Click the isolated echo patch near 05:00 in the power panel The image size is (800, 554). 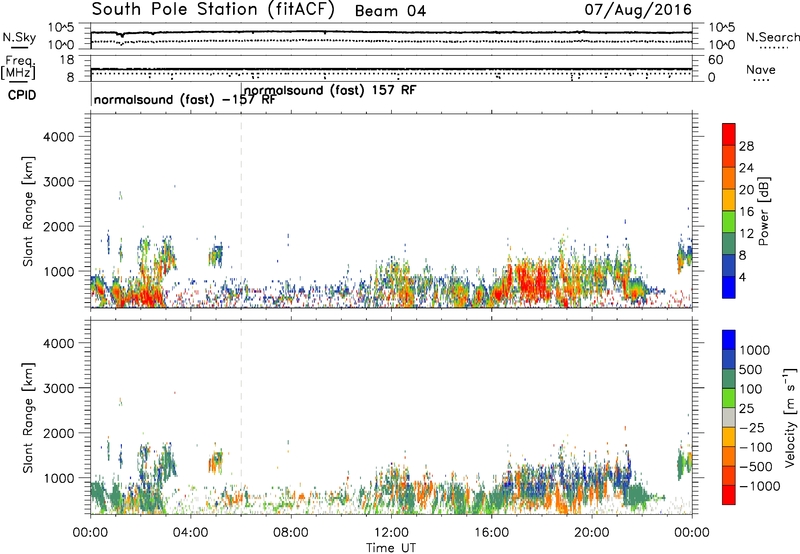pyautogui.click(x=216, y=255)
